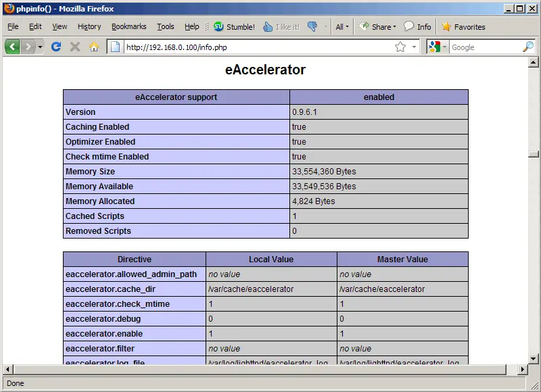Click the Memory Size label
Image resolution: width=541 pixels, height=392 pixels.
(x=90, y=172)
